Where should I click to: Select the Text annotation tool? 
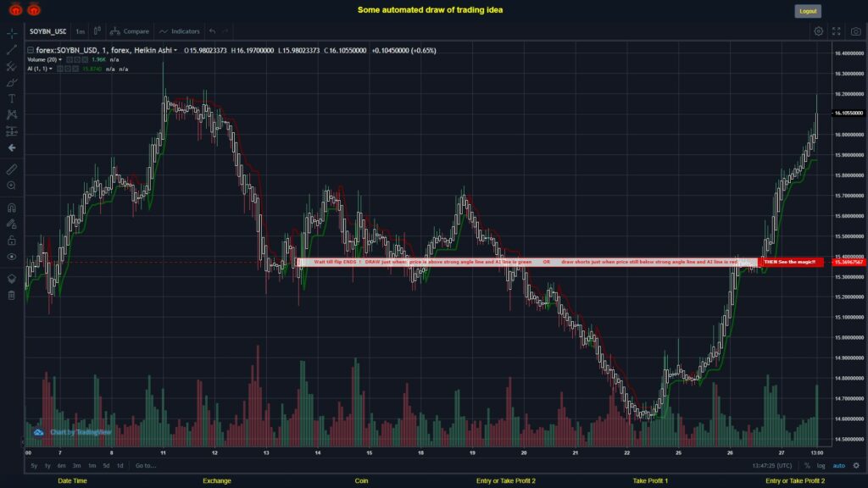(12, 98)
